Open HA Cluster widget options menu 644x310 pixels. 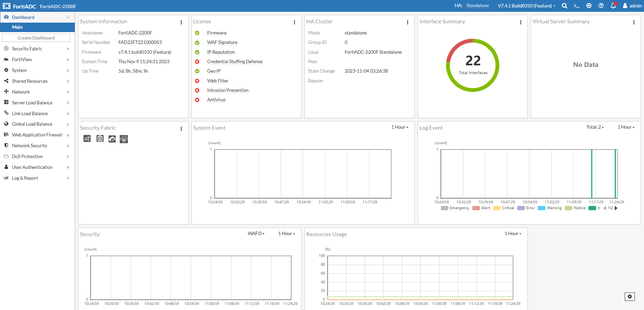[408, 22]
